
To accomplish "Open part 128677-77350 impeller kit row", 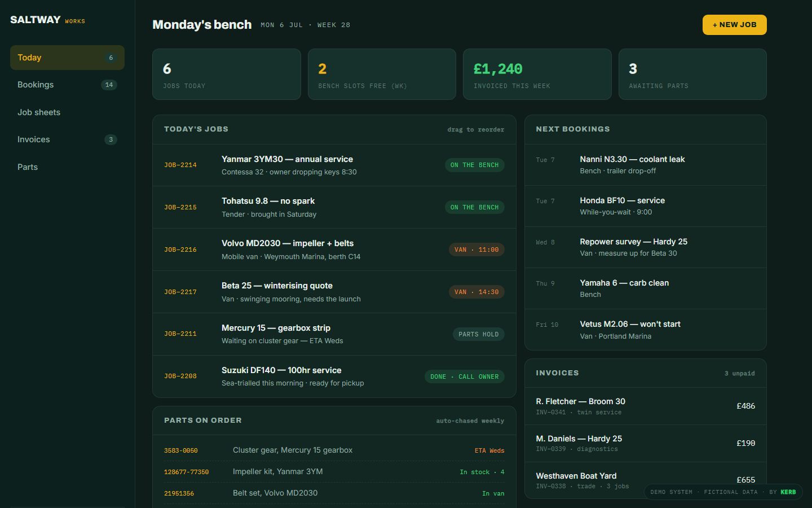I will pos(334,472).
